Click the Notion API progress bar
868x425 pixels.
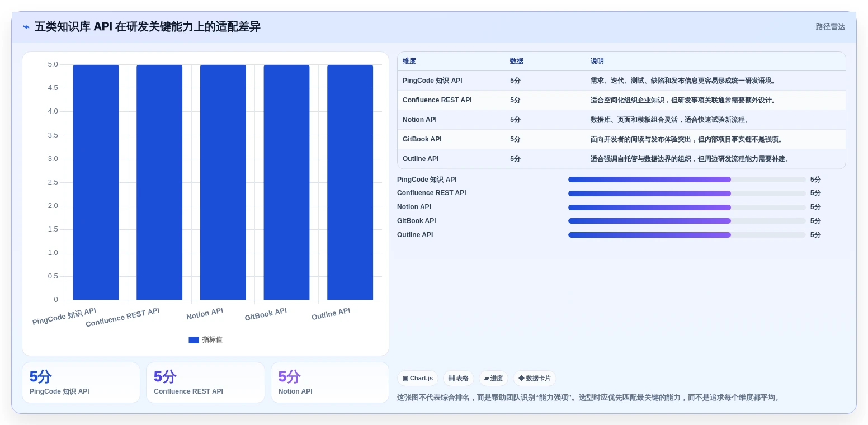point(687,207)
